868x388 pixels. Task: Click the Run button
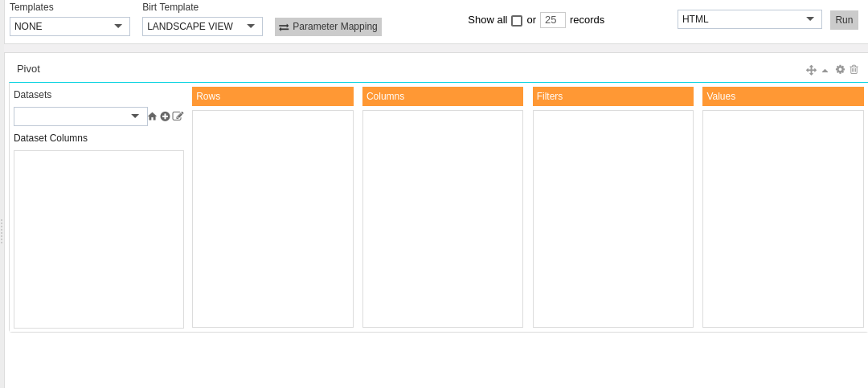point(844,20)
